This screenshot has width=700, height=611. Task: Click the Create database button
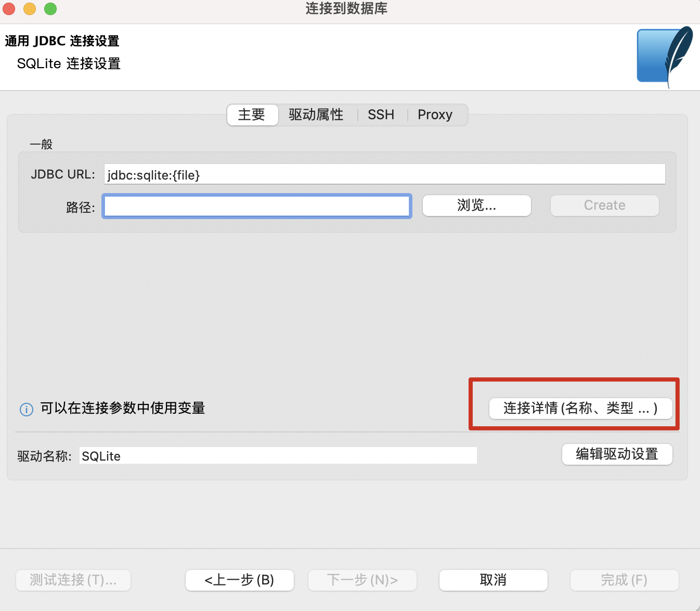click(x=604, y=205)
